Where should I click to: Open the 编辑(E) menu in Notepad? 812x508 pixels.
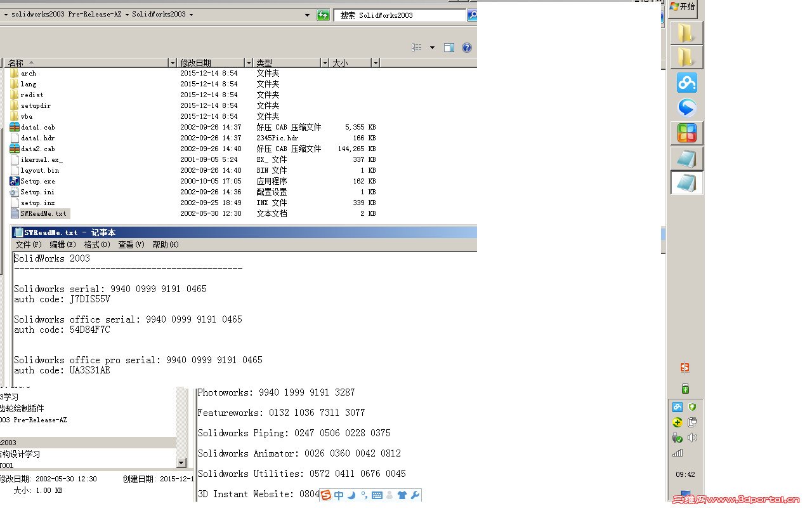pos(63,244)
